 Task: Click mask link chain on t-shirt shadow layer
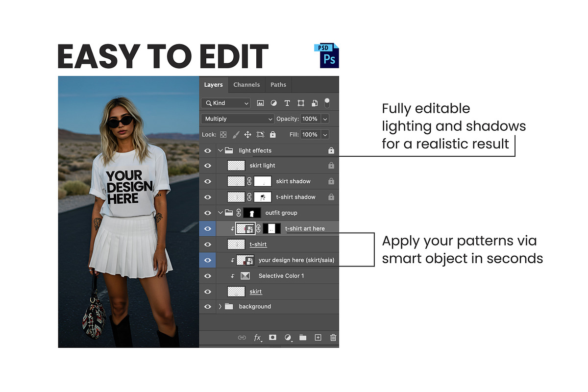tap(249, 197)
